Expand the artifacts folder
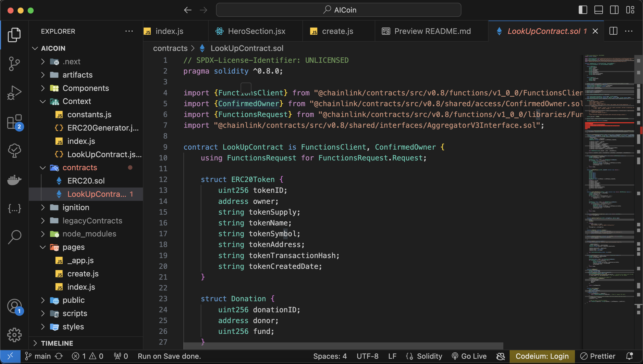 pyautogui.click(x=77, y=75)
